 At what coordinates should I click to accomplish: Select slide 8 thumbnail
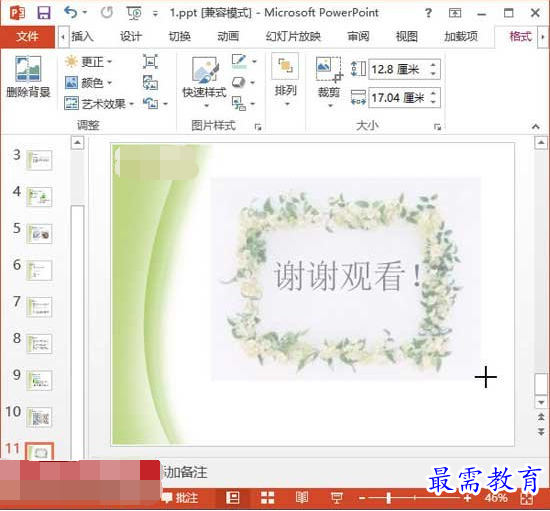coord(39,343)
